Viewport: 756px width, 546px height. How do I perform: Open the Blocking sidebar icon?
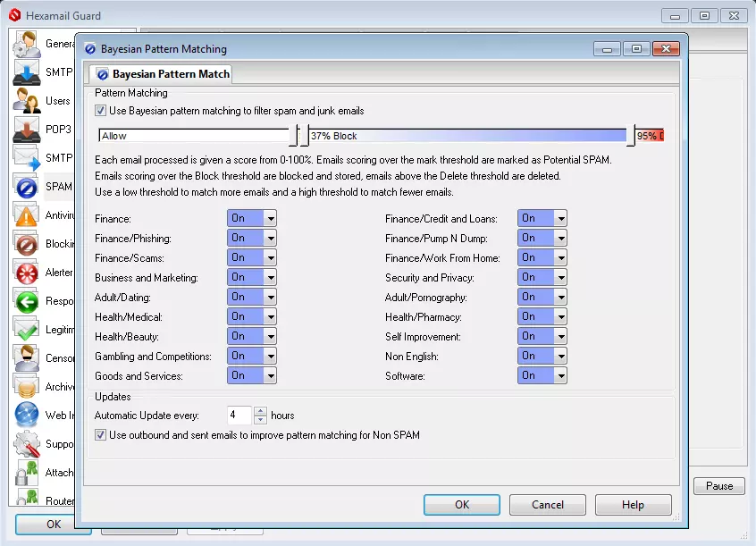pos(27,244)
